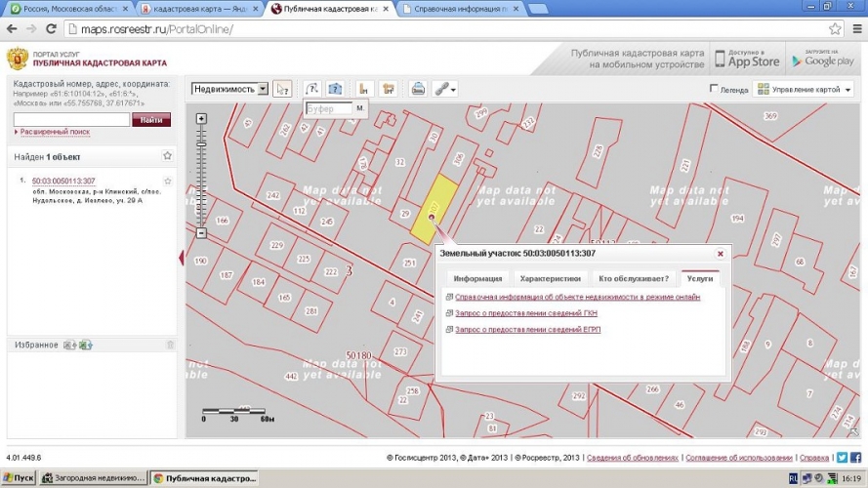Go back with browser back arrow
Viewport: 868px width, 488px height.
(x=12, y=28)
